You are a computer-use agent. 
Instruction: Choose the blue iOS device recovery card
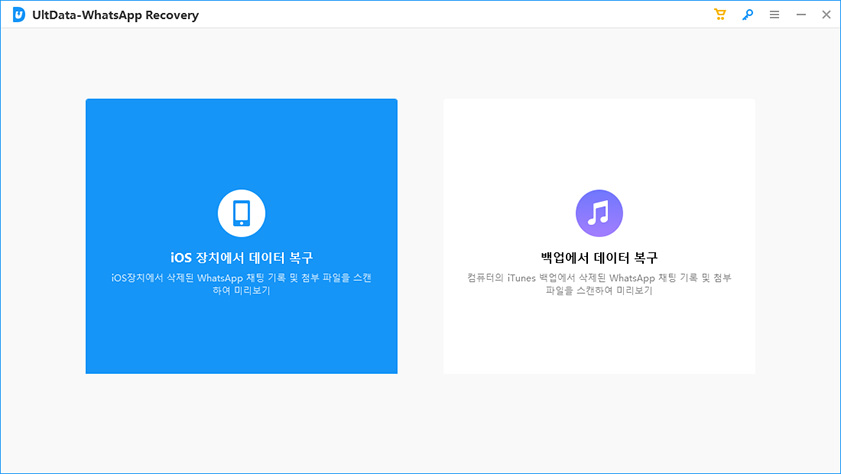point(241,150)
